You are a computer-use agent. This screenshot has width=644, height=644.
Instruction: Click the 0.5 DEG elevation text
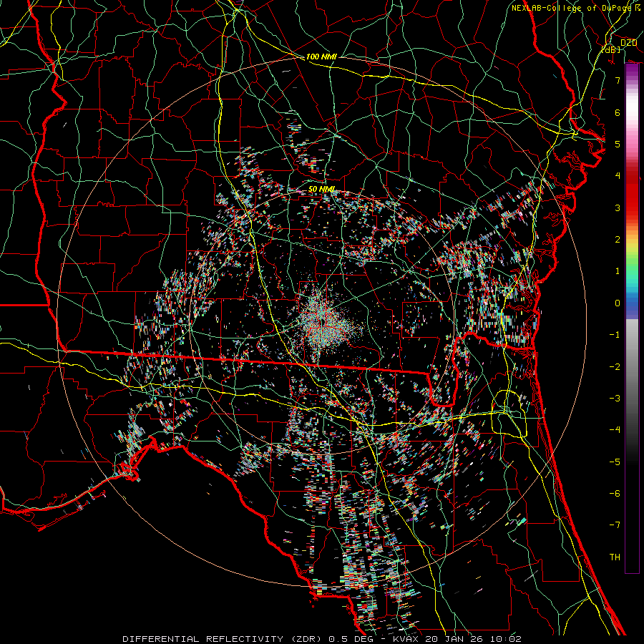point(351,639)
